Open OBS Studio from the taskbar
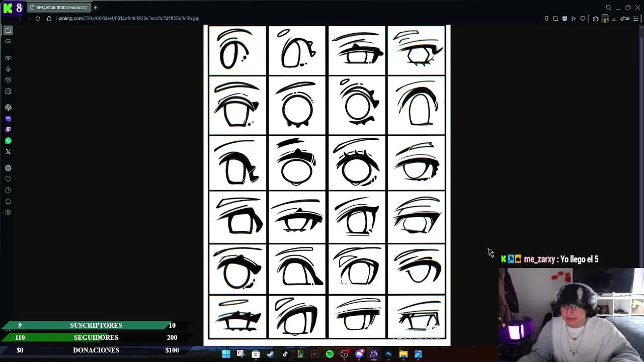This screenshot has height=362, width=644. [x=344, y=354]
